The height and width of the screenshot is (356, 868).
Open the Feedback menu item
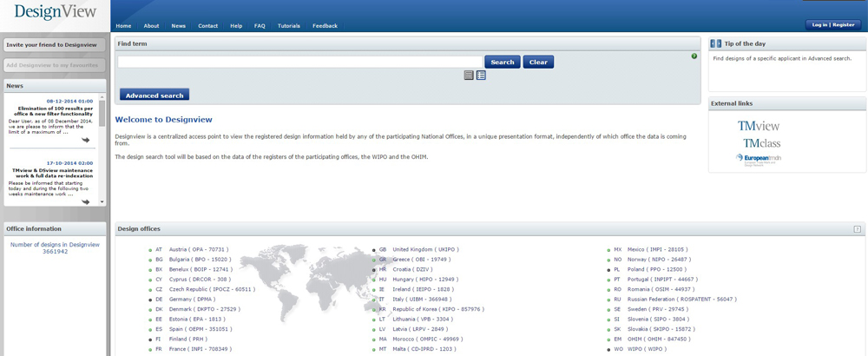click(325, 26)
